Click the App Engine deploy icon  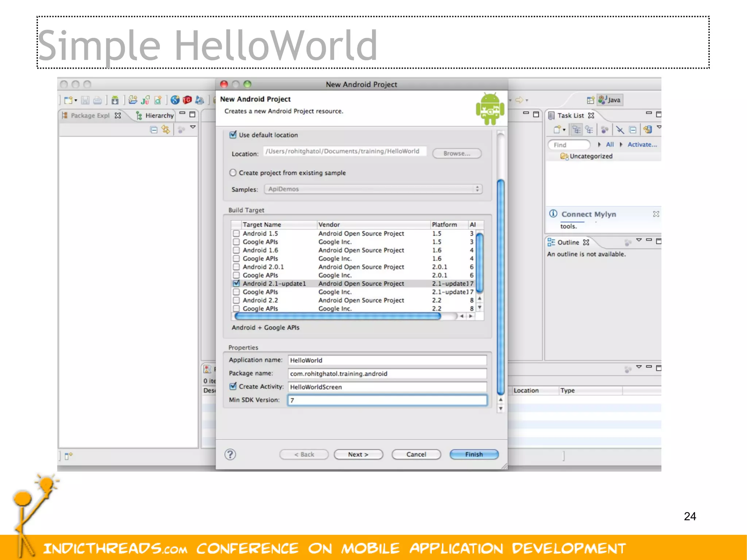[x=200, y=100]
